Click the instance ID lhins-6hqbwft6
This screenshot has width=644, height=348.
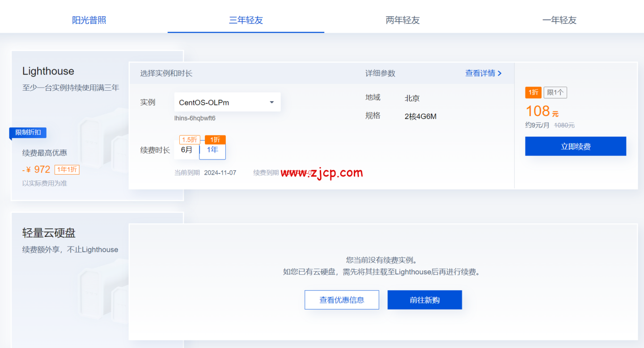click(195, 118)
